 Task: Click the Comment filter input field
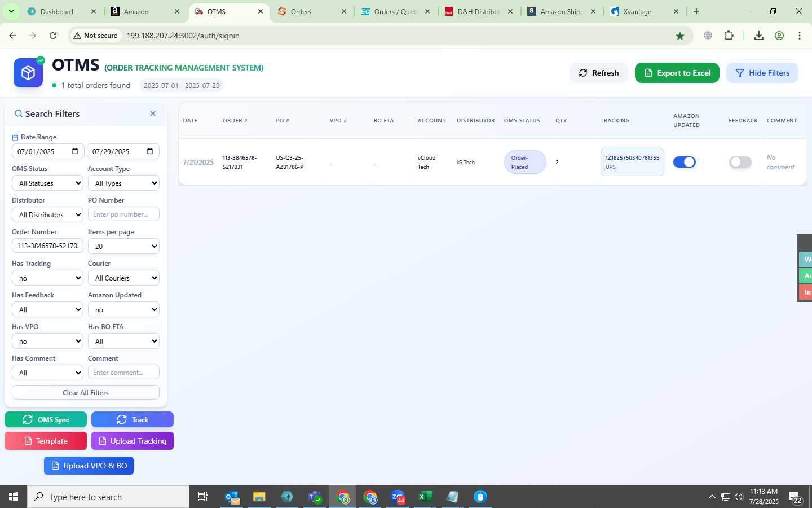pyautogui.click(x=123, y=373)
